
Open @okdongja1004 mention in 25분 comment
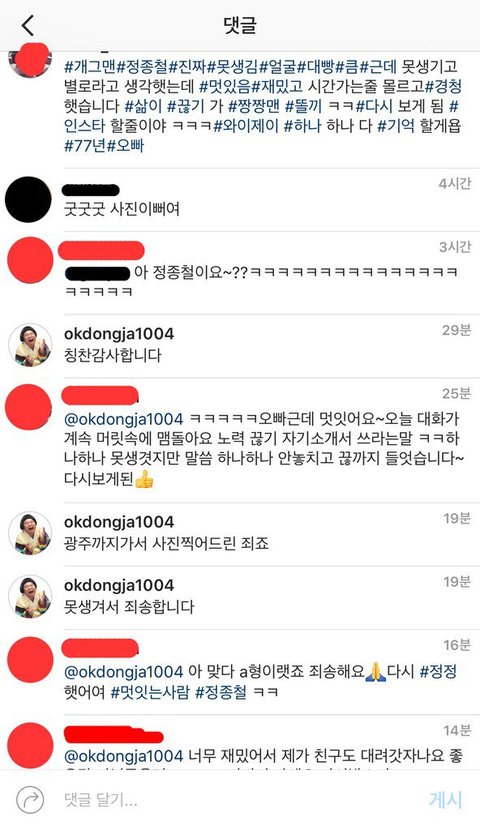pyautogui.click(x=123, y=419)
